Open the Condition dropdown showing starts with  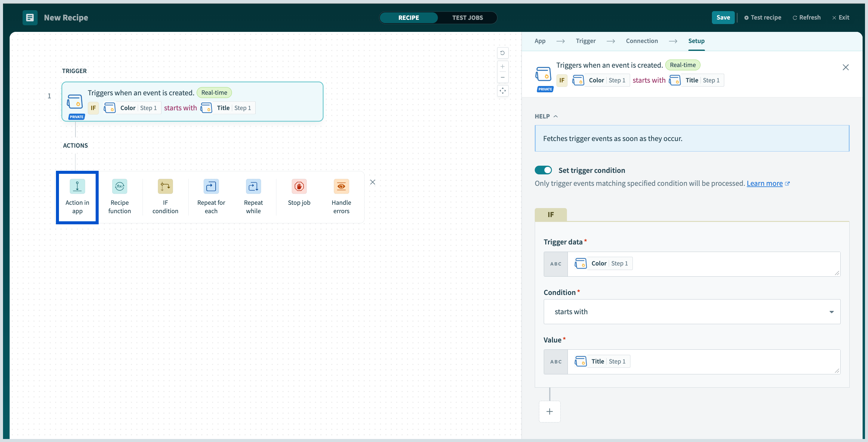coord(691,312)
